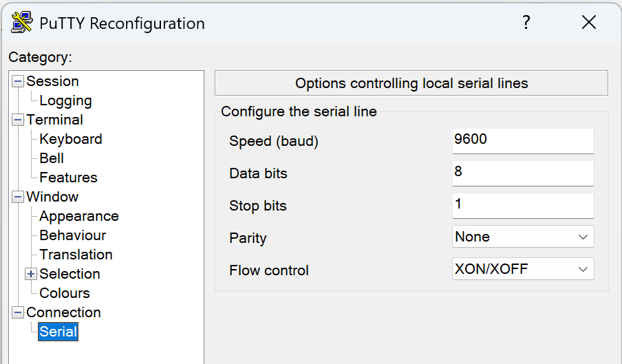Collapse the Connection tree node
Screen dimensions: 622x364
point(18,312)
